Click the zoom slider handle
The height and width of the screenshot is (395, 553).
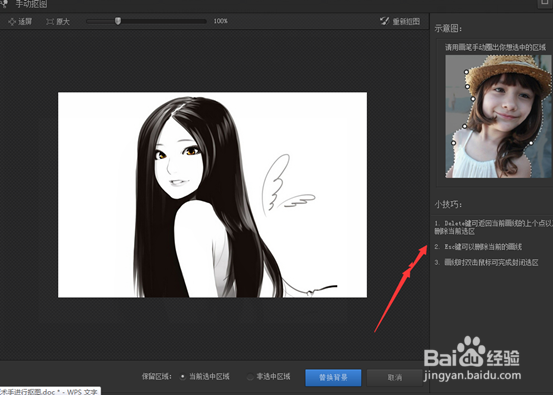coord(118,21)
